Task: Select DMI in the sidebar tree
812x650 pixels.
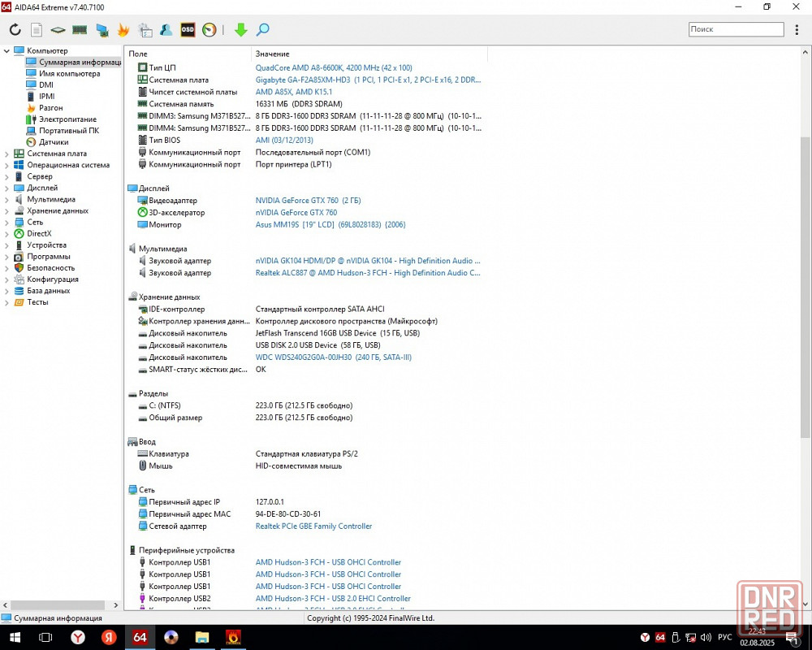Action: click(x=46, y=85)
